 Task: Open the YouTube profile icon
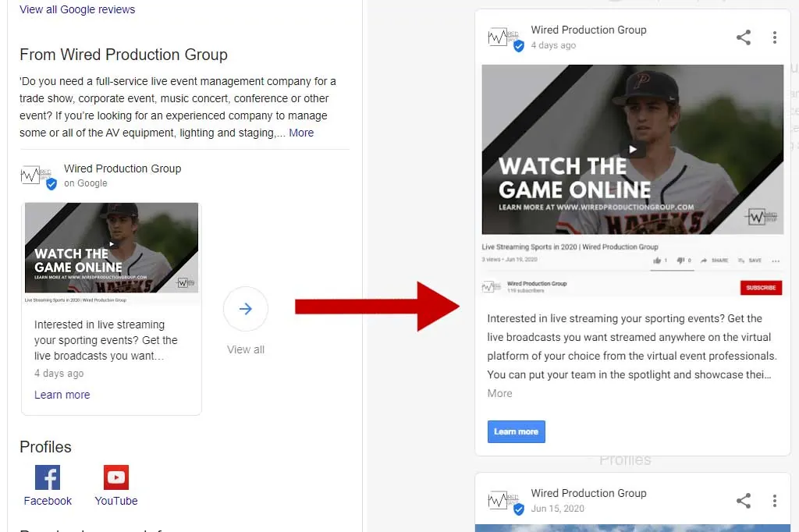[116, 477]
